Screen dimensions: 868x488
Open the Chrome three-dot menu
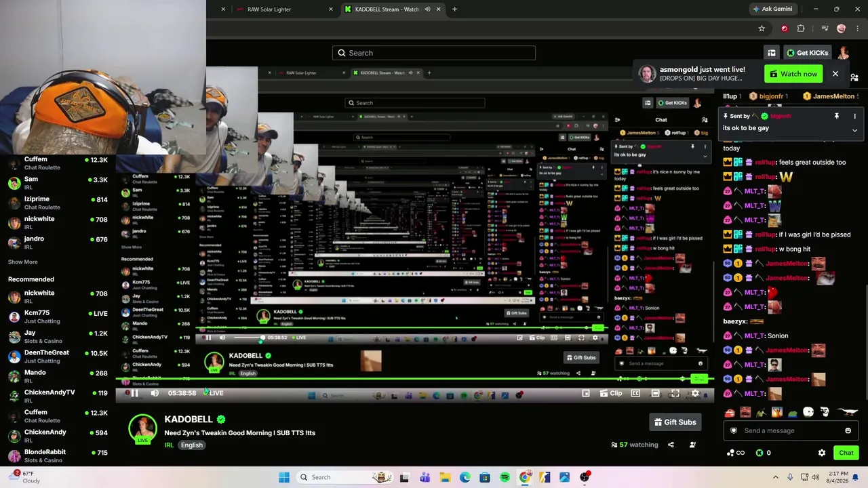pyautogui.click(x=858, y=28)
